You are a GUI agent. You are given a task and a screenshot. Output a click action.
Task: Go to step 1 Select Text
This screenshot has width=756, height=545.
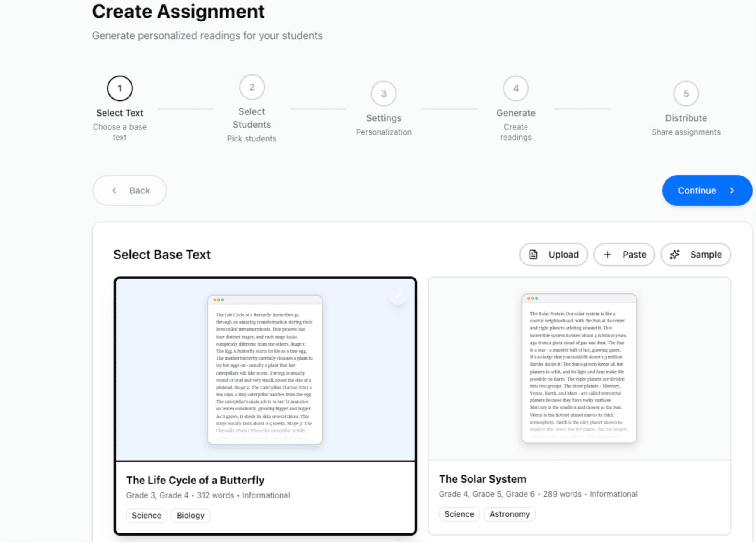(x=120, y=88)
